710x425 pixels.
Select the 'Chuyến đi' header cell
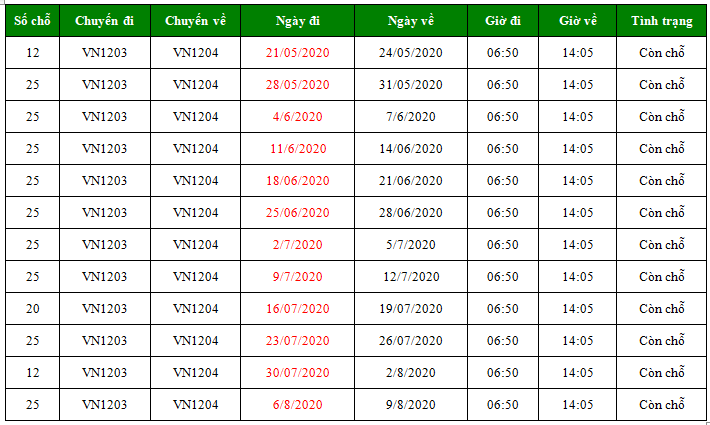pos(104,21)
